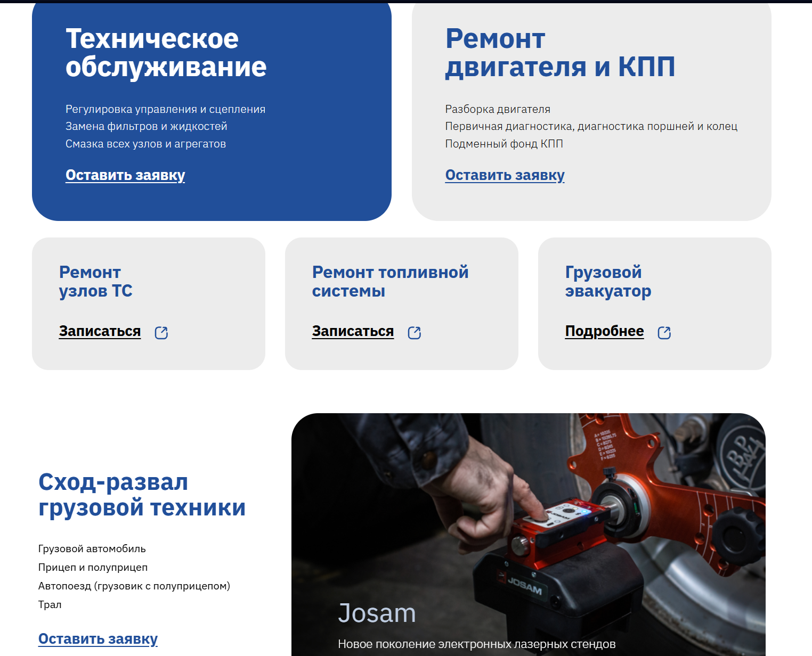The width and height of the screenshot is (812, 656).
Task: Click text Регулировка управления и сцепления
Action: coord(165,109)
